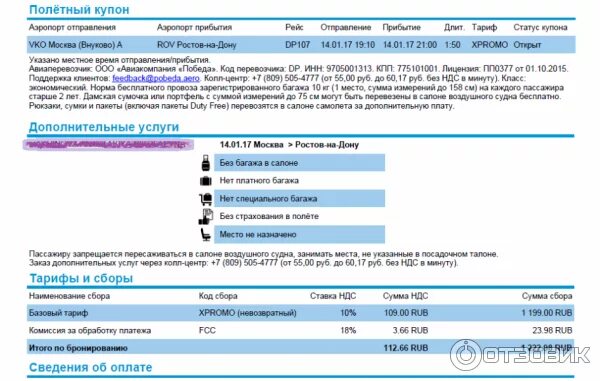Click the '3.66 RUB' VAT amount
The width and height of the screenshot is (600, 381).
click(x=410, y=331)
